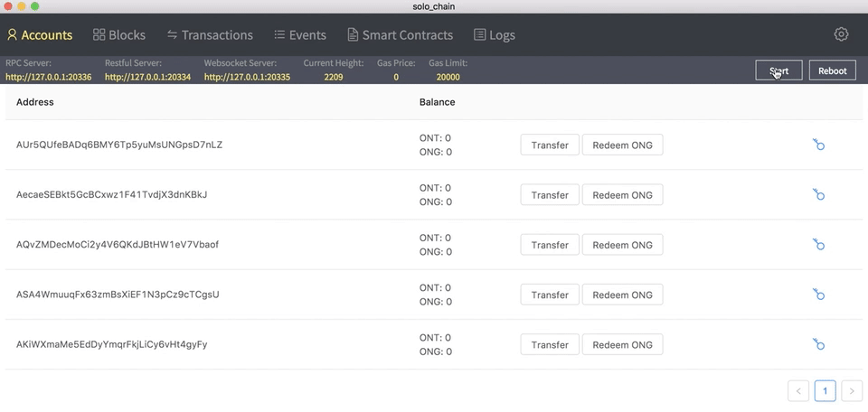This screenshot has height=412, width=868.
Task: Click key icon for address AUr5QUfeBADq6BMY6Tp5yuMsUNGpsD7nLZ
Action: coord(819,145)
